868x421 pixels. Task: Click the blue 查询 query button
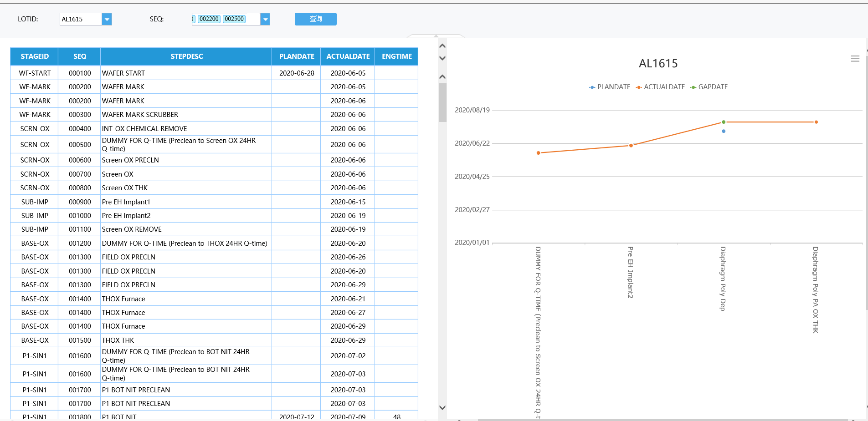[316, 19]
